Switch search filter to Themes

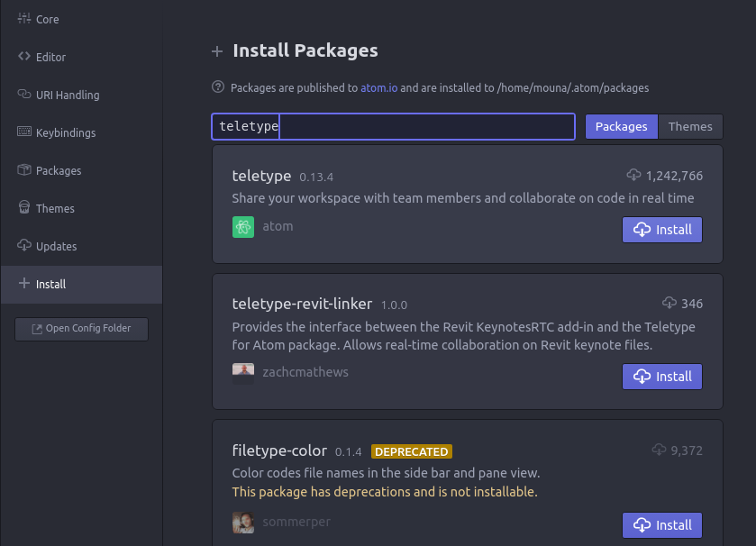pos(690,127)
